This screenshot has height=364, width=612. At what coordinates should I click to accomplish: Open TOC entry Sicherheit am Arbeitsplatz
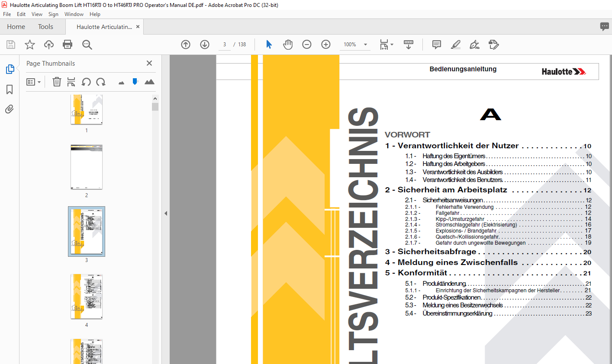tap(488, 190)
